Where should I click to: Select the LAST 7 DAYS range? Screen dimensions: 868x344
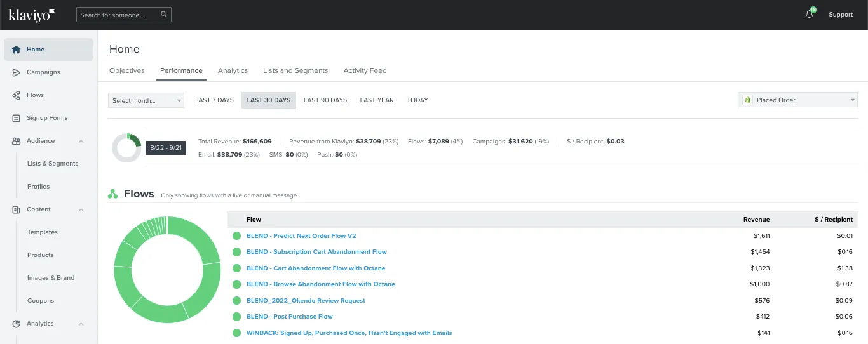pos(214,100)
